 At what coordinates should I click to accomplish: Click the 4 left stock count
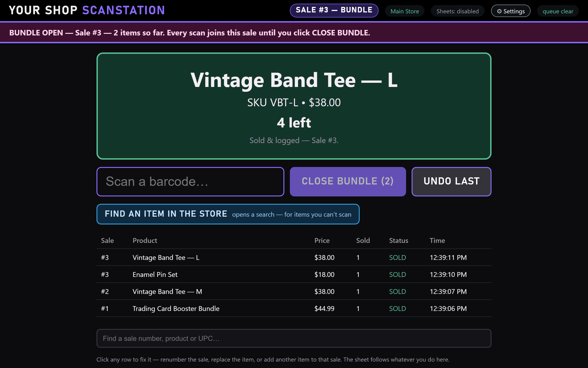pos(294,122)
